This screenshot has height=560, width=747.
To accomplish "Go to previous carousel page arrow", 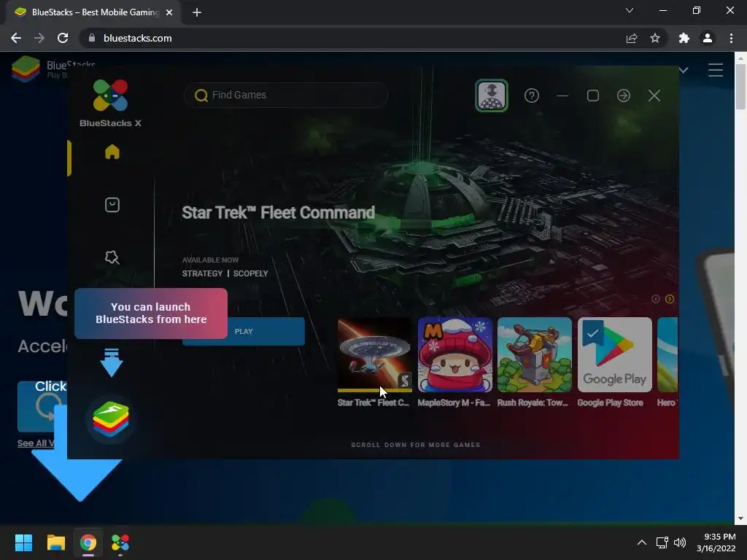I will coord(656,299).
